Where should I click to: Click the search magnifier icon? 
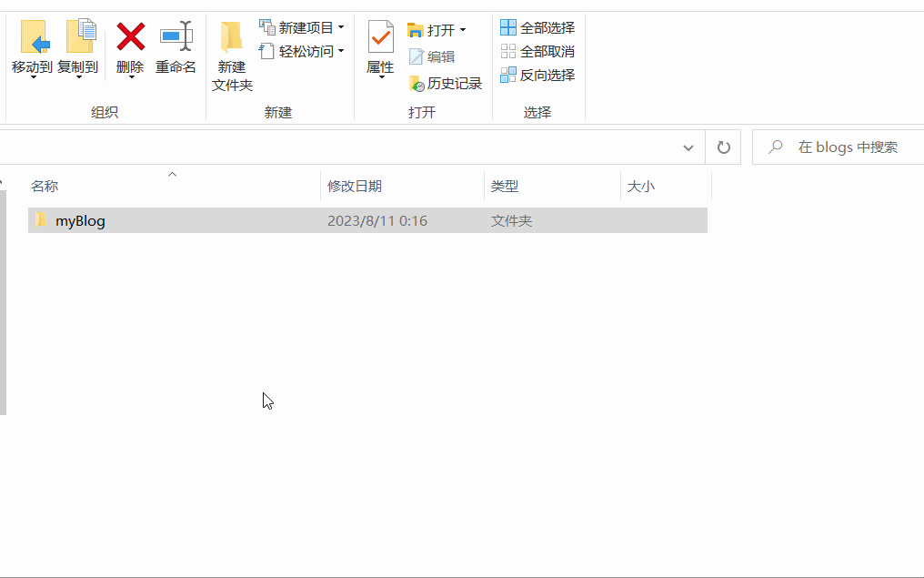[776, 147]
